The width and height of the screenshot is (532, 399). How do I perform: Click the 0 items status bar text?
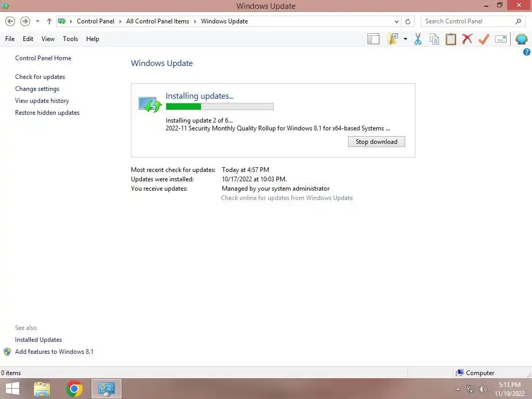(x=11, y=373)
